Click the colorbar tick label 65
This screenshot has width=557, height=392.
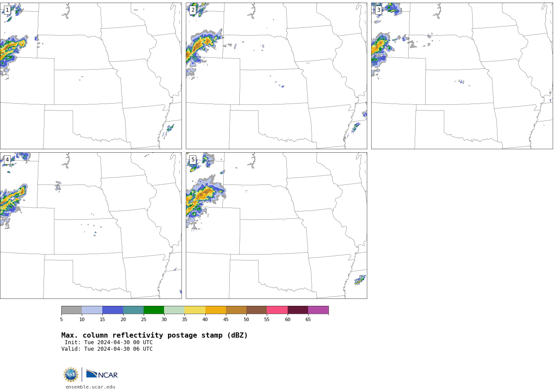(308, 320)
